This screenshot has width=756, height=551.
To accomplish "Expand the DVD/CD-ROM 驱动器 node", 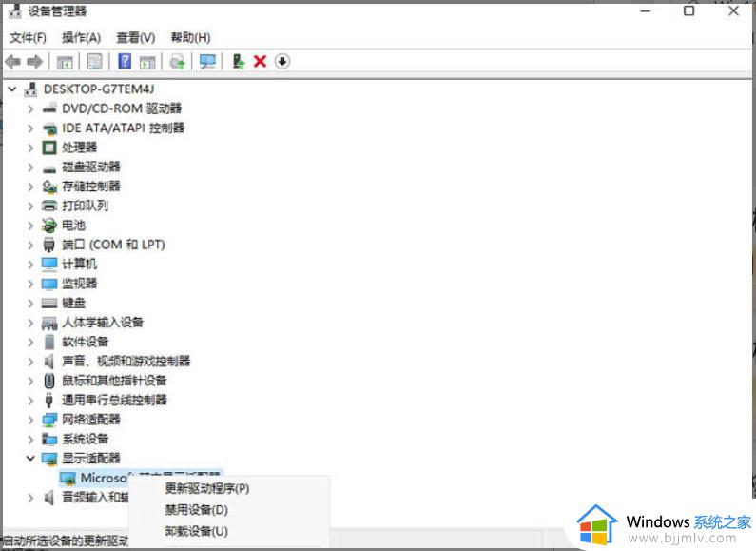I will 30,108.
